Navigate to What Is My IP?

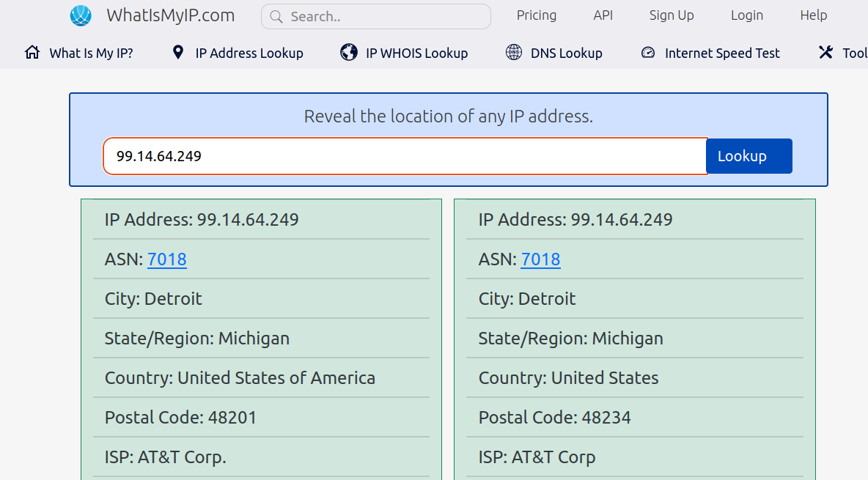[92, 53]
